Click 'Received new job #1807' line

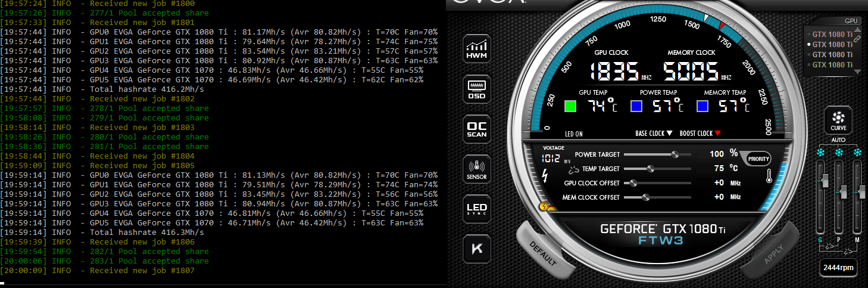[x=142, y=271]
